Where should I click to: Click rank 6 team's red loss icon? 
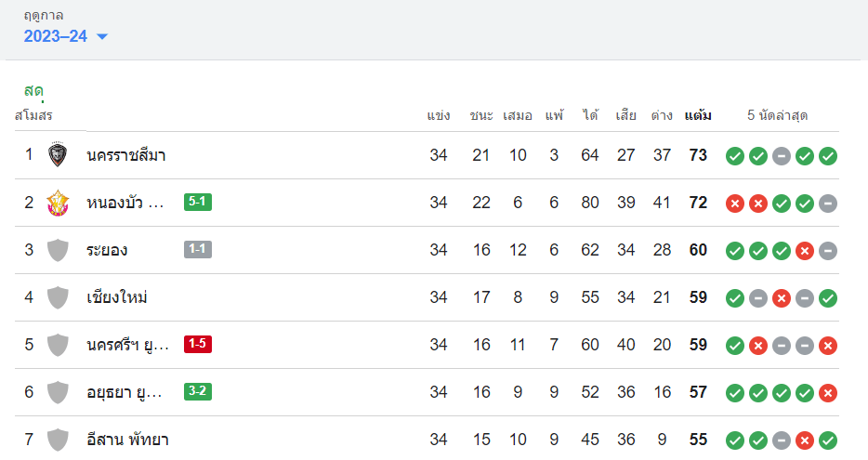(828, 393)
